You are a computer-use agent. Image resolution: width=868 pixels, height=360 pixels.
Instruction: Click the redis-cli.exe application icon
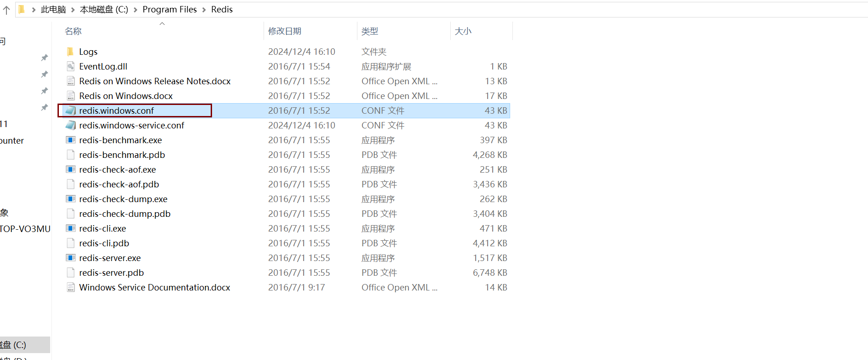coord(70,228)
